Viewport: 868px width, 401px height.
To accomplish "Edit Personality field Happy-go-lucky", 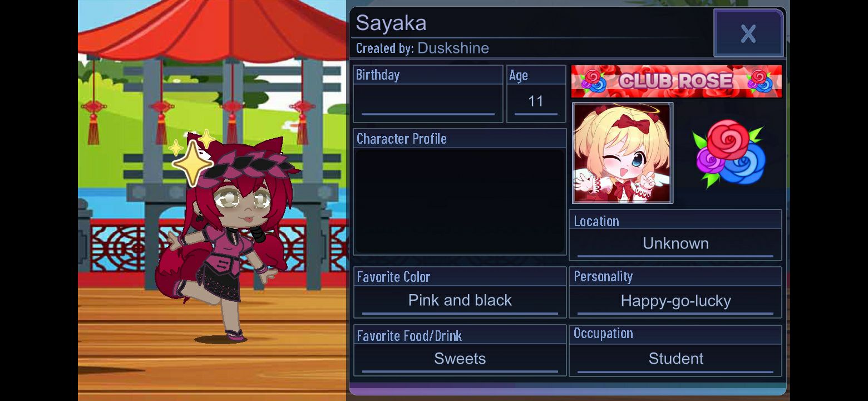I will click(x=675, y=301).
